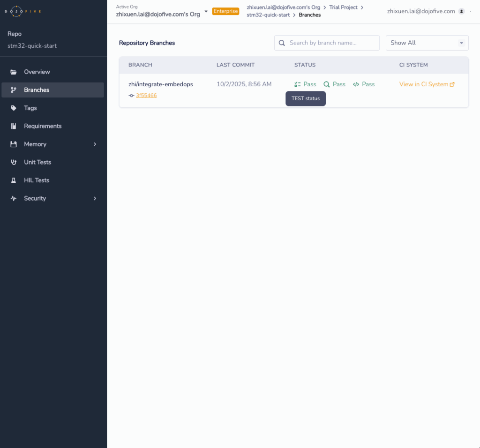Click the DojoFive logo
Viewport: 480px width, 448px height.
coord(23,11)
